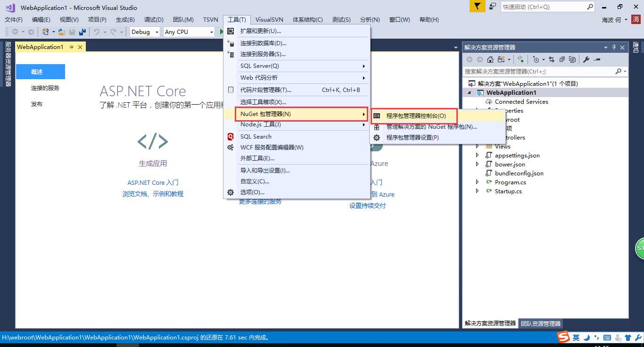Click the user avatar 海 icon

637,20
